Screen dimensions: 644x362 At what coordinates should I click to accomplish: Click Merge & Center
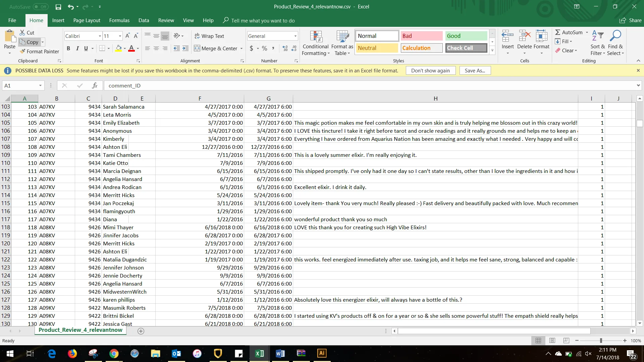point(216,48)
